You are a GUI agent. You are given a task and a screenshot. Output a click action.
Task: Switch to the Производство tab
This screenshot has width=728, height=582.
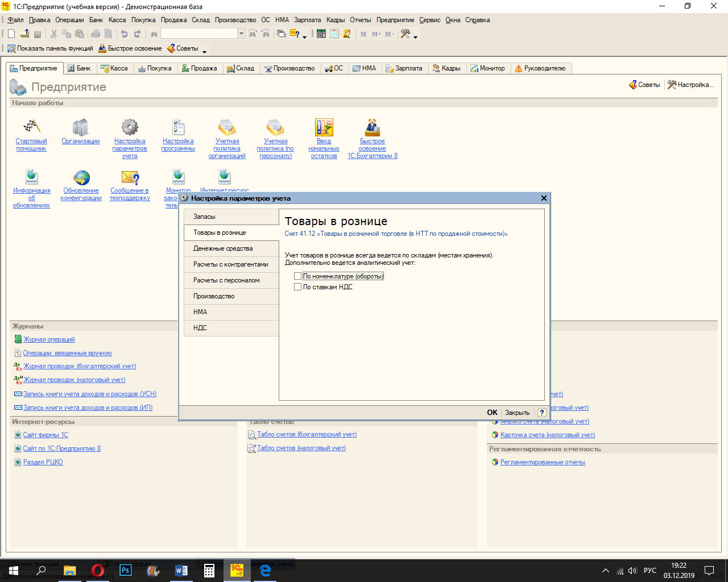click(289, 68)
